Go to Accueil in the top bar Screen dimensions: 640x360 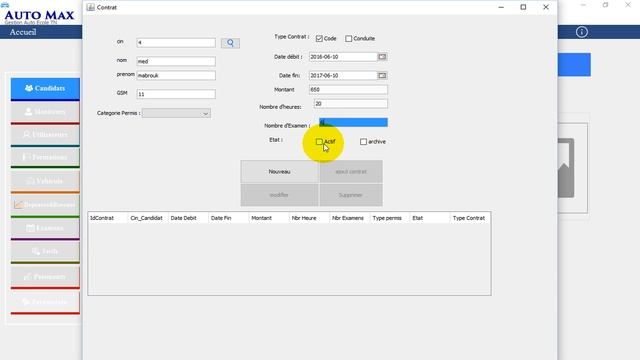pyautogui.click(x=23, y=32)
